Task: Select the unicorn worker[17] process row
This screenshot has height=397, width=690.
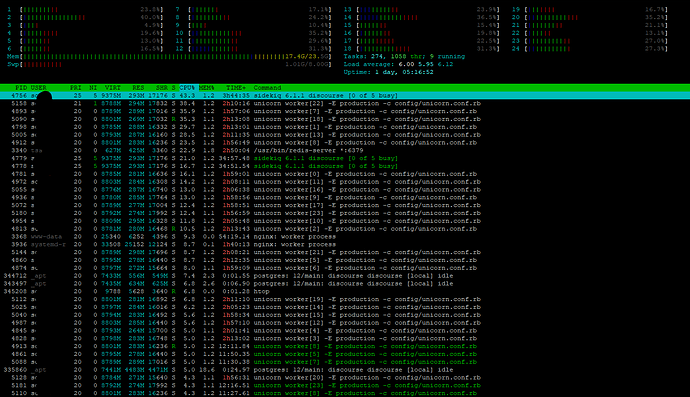Action: (345, 205)
